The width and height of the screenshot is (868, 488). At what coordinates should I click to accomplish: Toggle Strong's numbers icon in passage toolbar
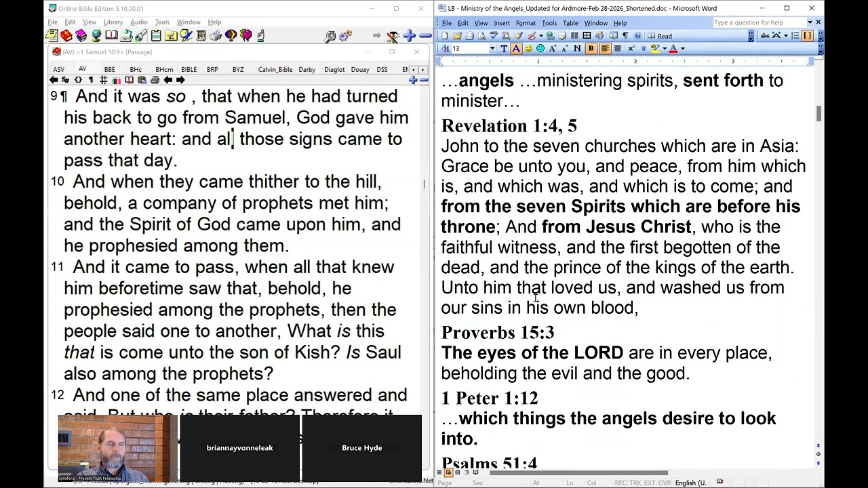tap(65, 80)
